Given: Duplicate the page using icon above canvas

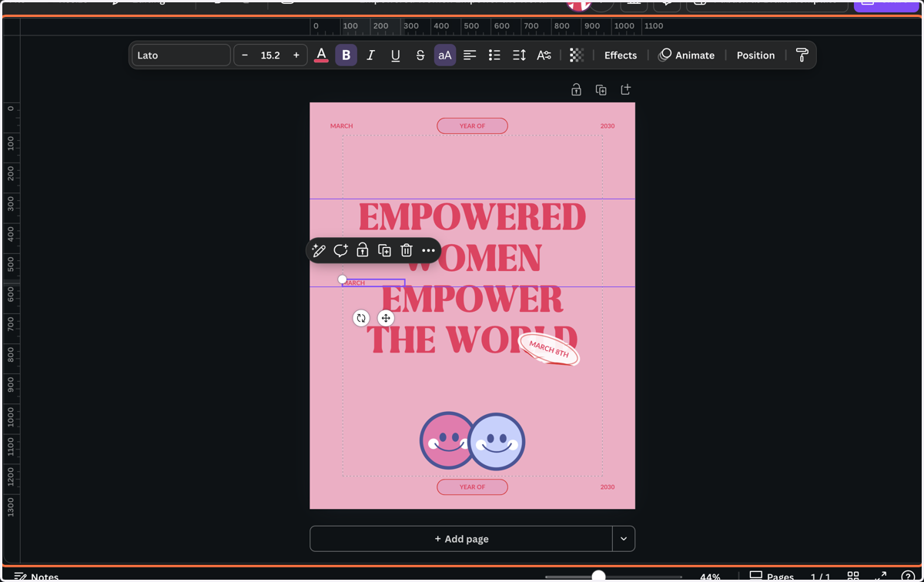Looking at the screenshot, I should click(x=601, y=90).
